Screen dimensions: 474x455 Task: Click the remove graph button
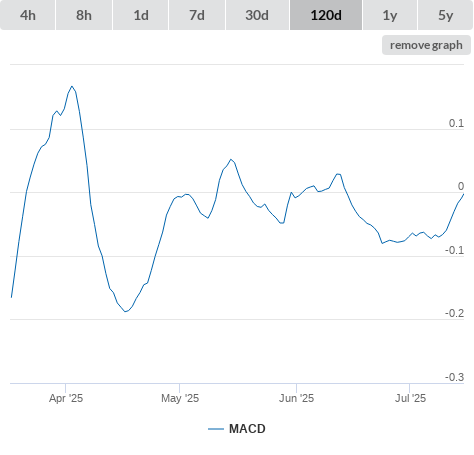(426, 45)
